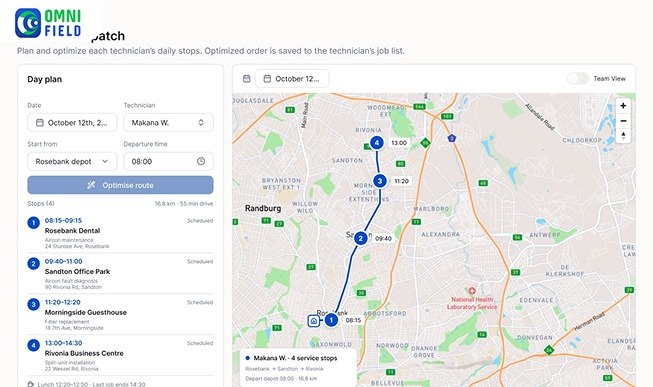Image resolution: width=653 pixels, height=387 pixels.
Task: Click the Makana W. 4 service stops card
Action: click(298, 368)
